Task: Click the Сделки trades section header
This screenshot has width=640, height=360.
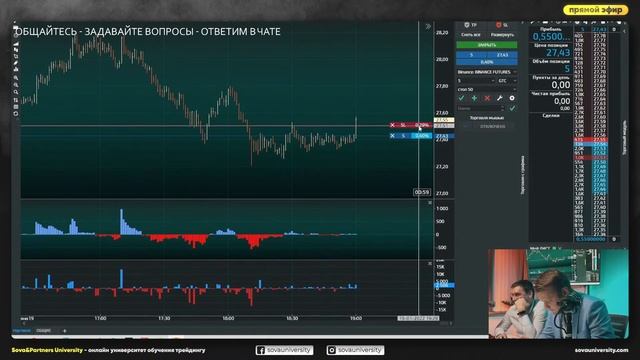Action: 551,116
